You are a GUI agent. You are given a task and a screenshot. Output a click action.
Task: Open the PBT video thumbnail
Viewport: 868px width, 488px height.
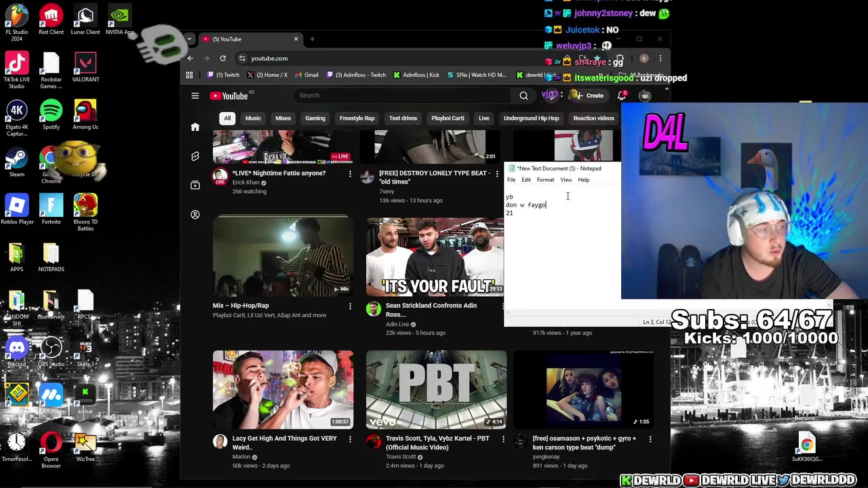coord(436,389)
